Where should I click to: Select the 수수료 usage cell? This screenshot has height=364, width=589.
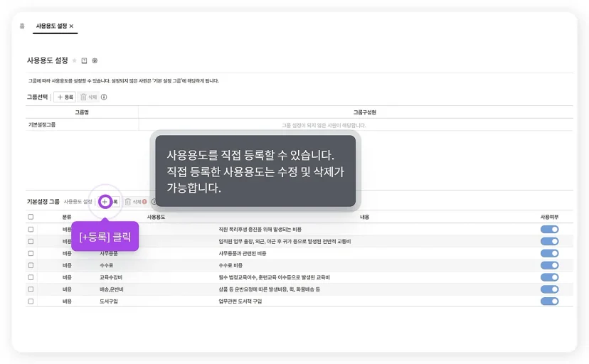tap(106, 265)
